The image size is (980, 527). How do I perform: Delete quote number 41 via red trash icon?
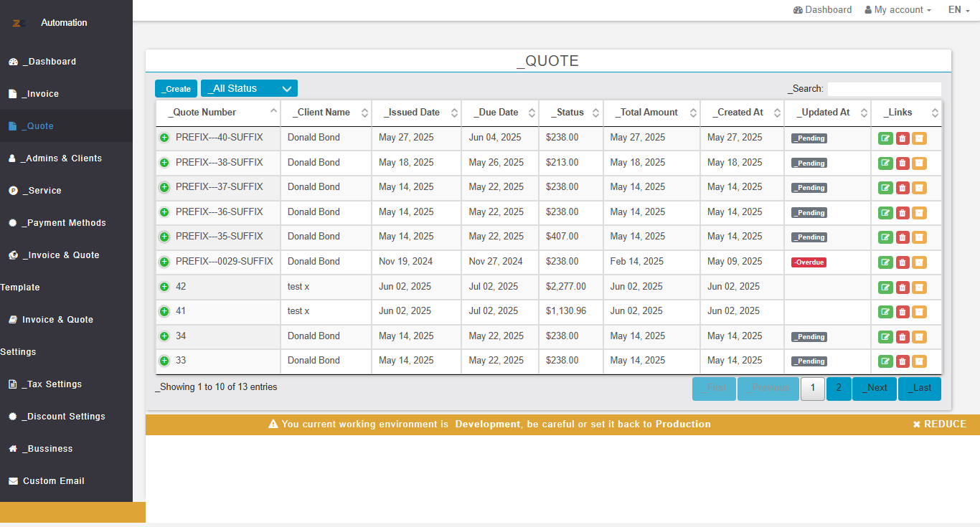click(903, 312)
